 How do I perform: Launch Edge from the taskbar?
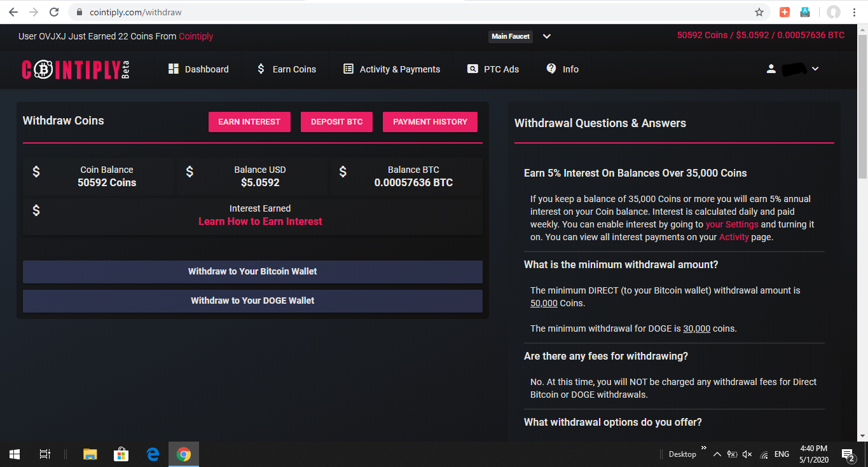point(153,454)
